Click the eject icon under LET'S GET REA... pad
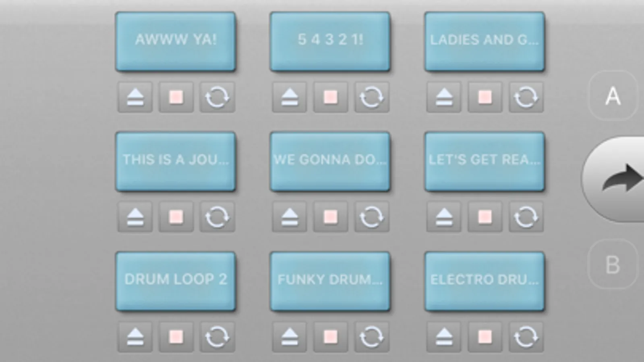This screenshot has height=362, width=644. [x=444, y=217]
